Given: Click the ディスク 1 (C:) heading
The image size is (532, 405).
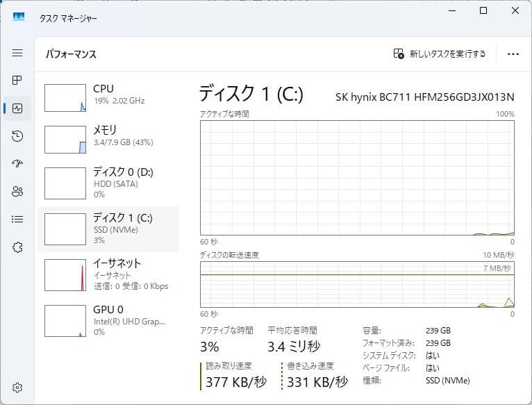Looking at the screenshot, I should 251,93.
